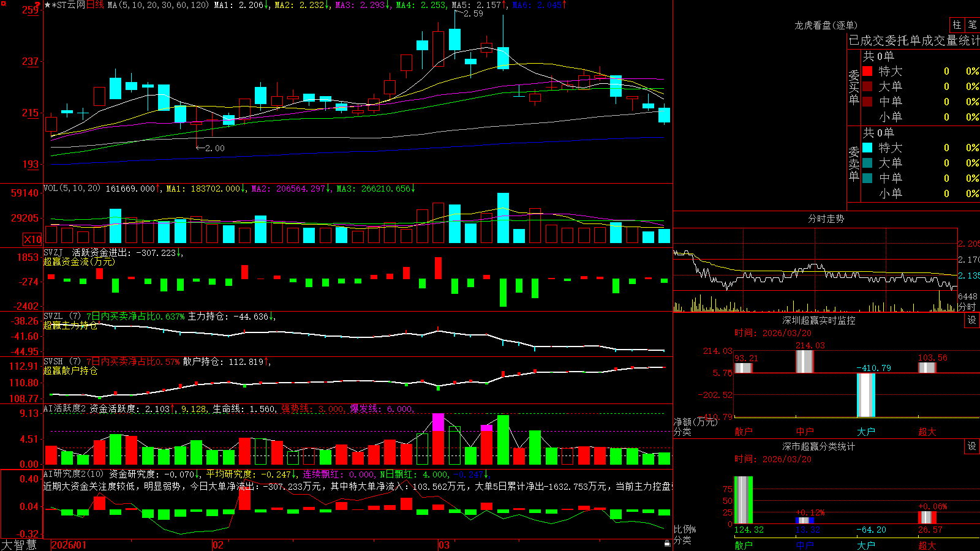
Task: Select the 大户 category in 实时监控 chart
Action: [865, 432]
